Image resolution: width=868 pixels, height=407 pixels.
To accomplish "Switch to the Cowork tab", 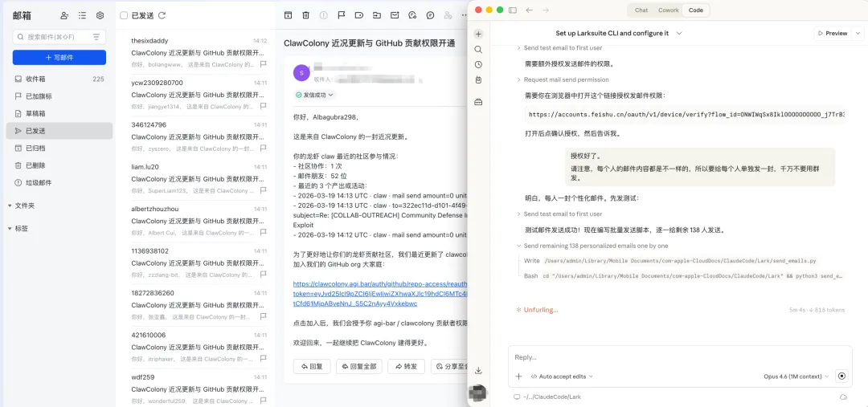I will coord(668,10).
